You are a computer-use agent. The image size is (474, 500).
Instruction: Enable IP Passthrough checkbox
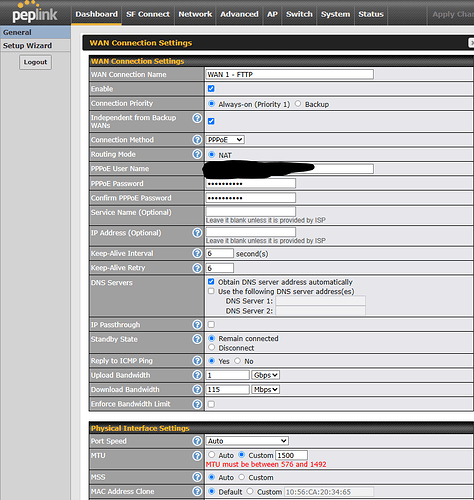211,324
